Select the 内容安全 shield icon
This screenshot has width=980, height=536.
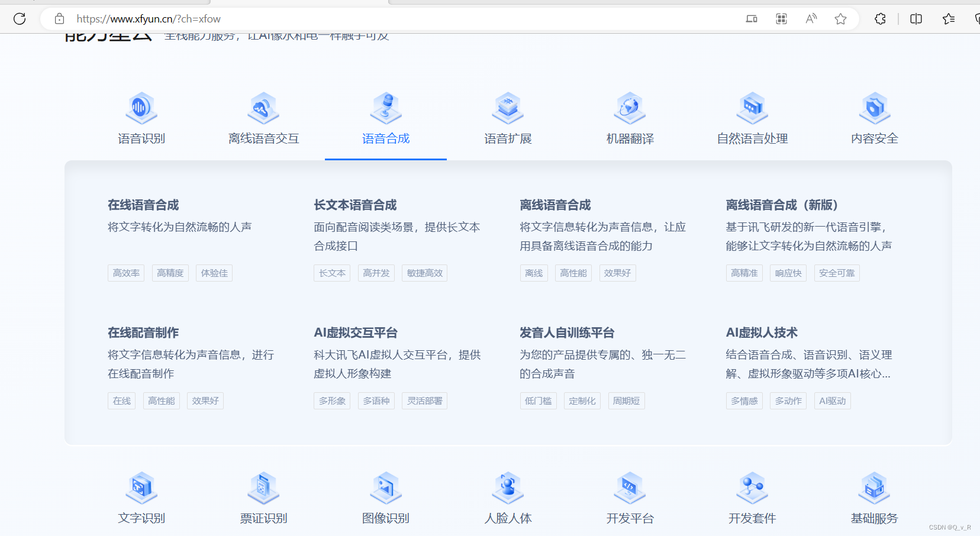[873, 108]
